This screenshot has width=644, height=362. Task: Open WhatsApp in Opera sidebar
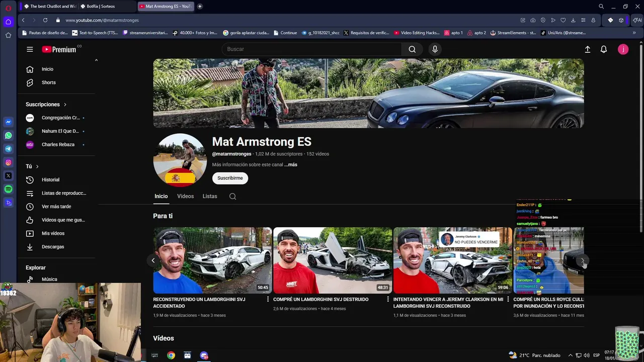[x=8, y=135]
